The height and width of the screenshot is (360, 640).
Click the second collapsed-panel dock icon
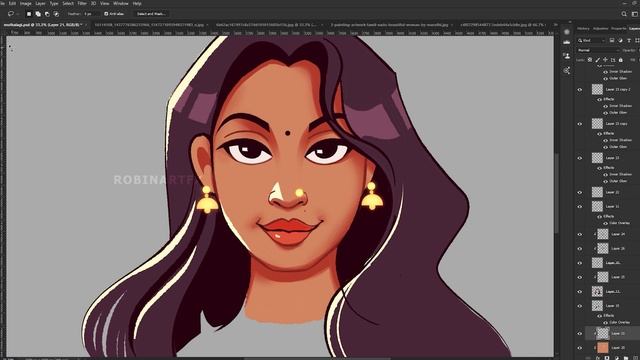pyautogui.click(x=567, y=42)
